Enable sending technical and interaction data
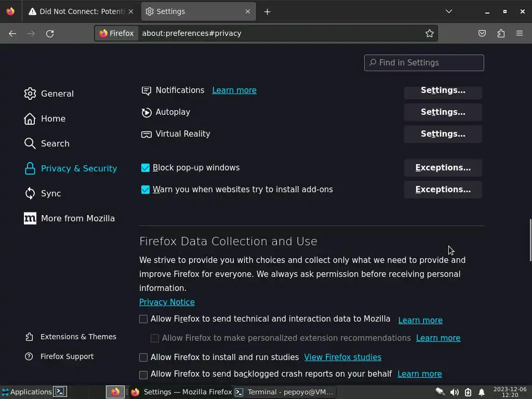Viewport: 532px width, 399px height. pos(143,319)
